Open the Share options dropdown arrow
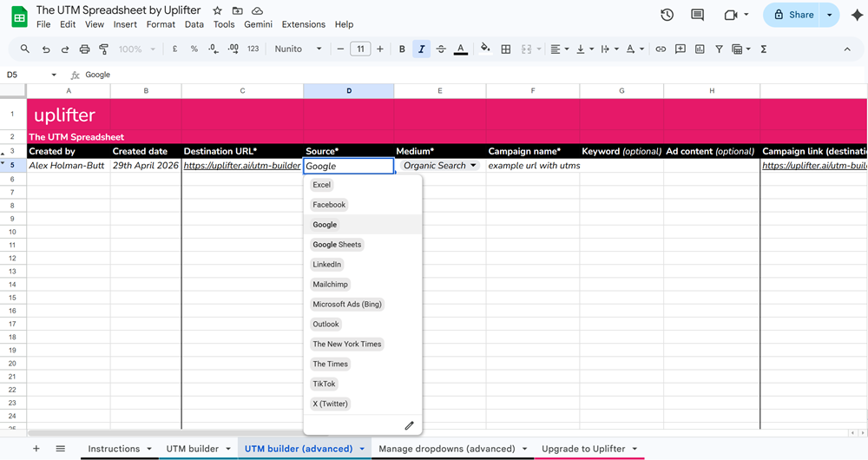The width and height of the screenshot is (868, 460). click(829, 15)
